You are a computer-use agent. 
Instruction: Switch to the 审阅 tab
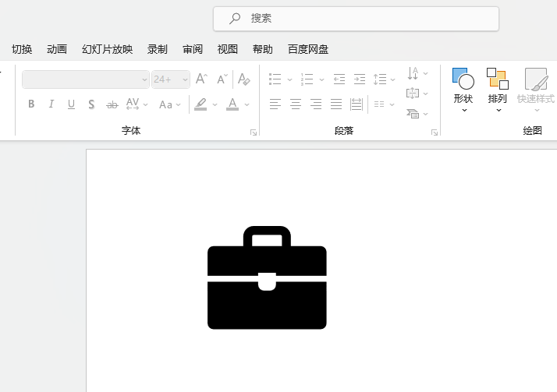pyautogui.click(x=193, y=49)
